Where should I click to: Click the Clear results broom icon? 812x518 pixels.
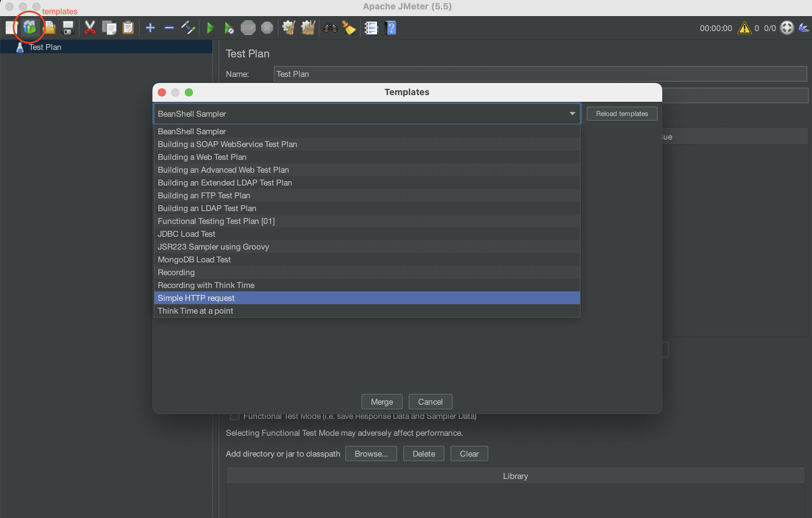point(289,28)
